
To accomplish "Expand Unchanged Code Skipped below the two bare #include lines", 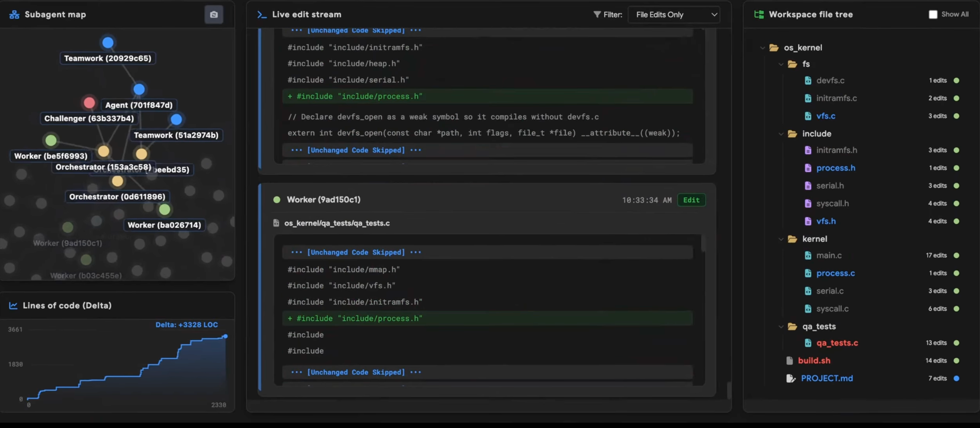I will (x=487, y=372).
